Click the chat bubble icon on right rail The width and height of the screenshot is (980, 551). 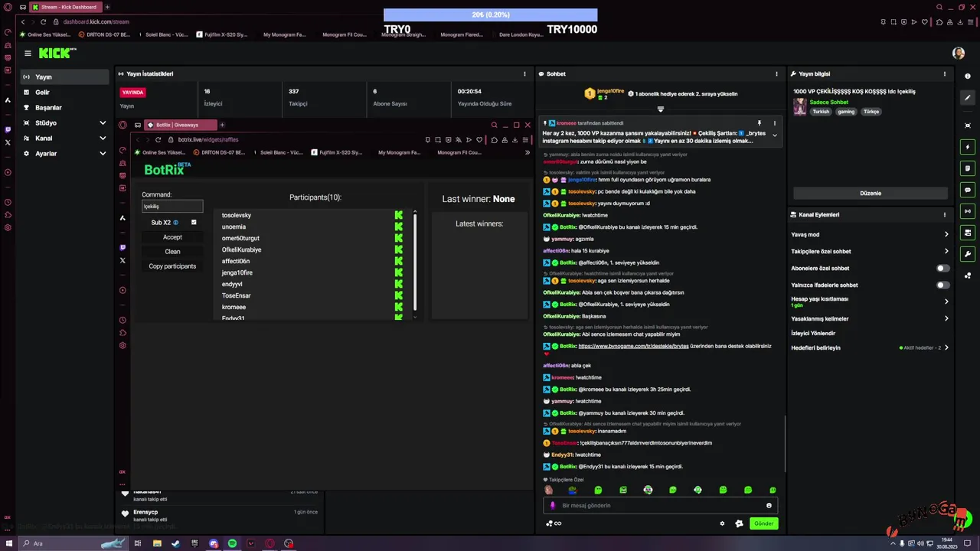coord(968,190)
